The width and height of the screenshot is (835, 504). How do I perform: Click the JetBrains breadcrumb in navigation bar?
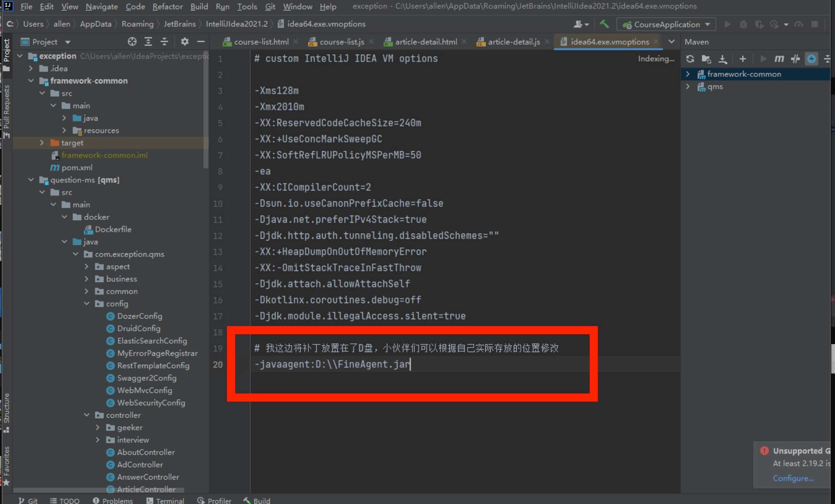click(x=179, y=24)
